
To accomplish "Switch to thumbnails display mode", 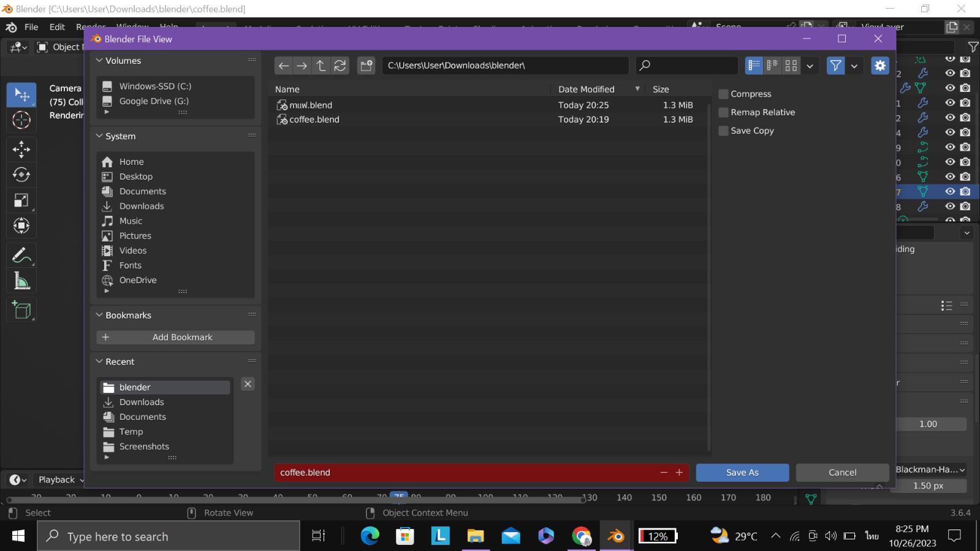I will 791,66.
